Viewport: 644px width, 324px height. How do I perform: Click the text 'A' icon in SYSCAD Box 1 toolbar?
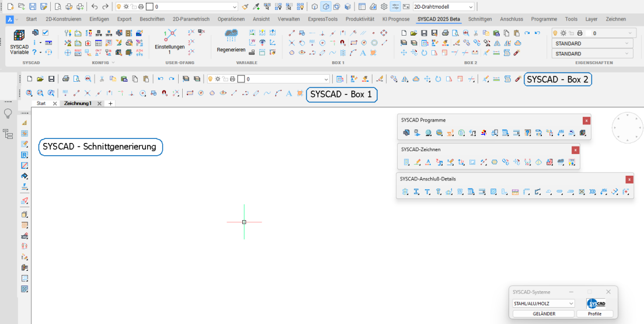click(289, 93)
